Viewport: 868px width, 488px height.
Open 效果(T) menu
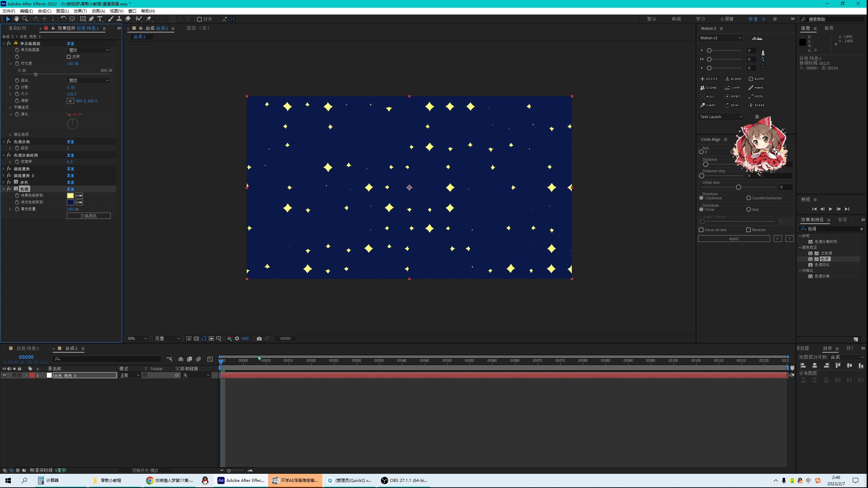click(x=80, y=11)
